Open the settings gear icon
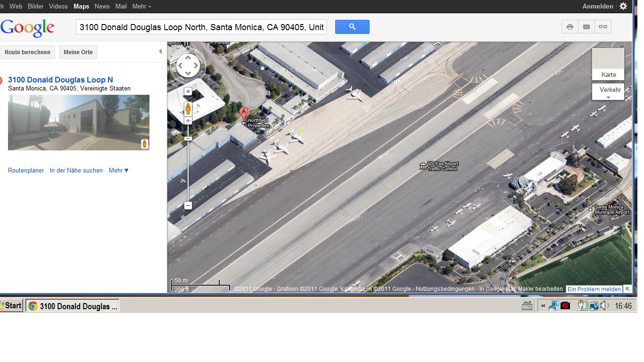Screen dimensions: 644x362 point(623,6)
